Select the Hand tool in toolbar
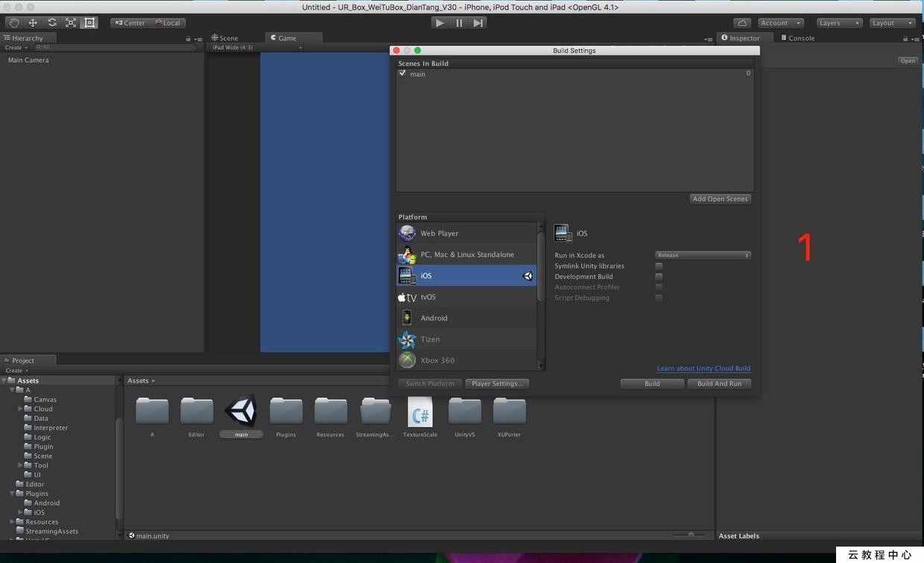The height and width of the screenshot is (563, 924). click(13, 23)
